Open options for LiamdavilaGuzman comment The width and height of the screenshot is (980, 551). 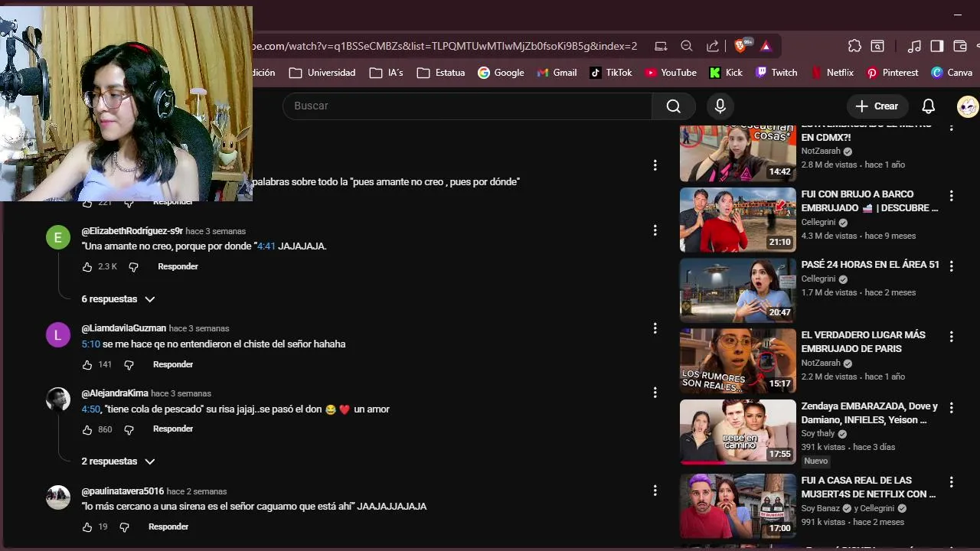click(x=655, y=328)
